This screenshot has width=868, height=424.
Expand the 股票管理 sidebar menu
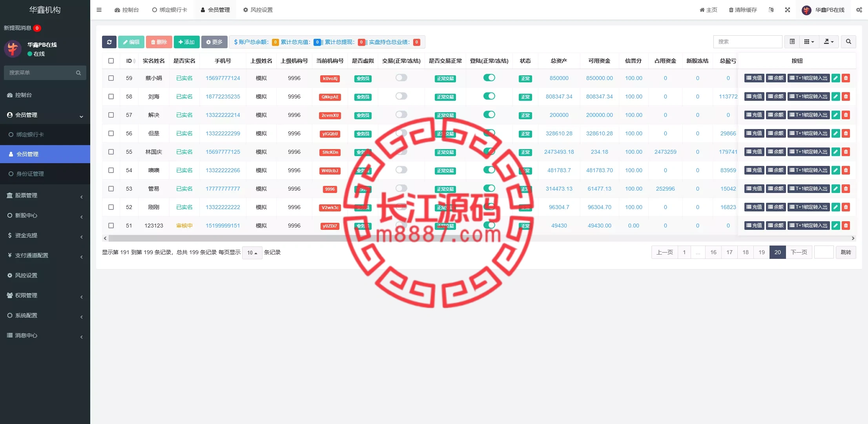45,195
